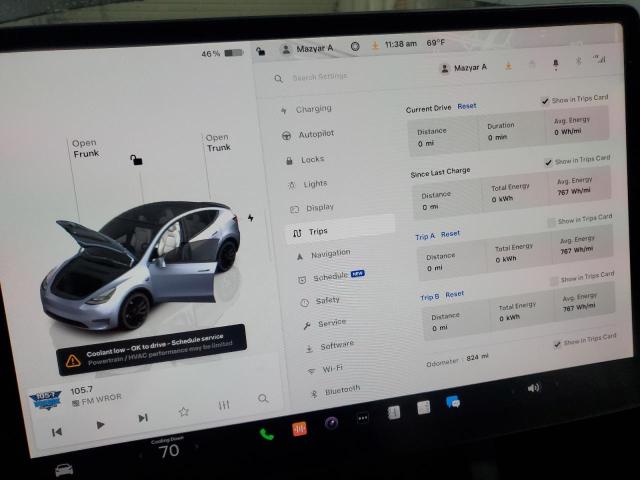Tap the 46% battery indicator
The height and width of the screenshot is (480, 640).
point(222,53)
